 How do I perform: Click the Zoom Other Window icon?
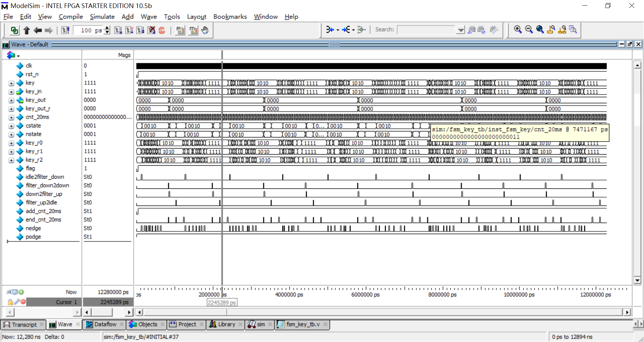click(x=573, y=30)
